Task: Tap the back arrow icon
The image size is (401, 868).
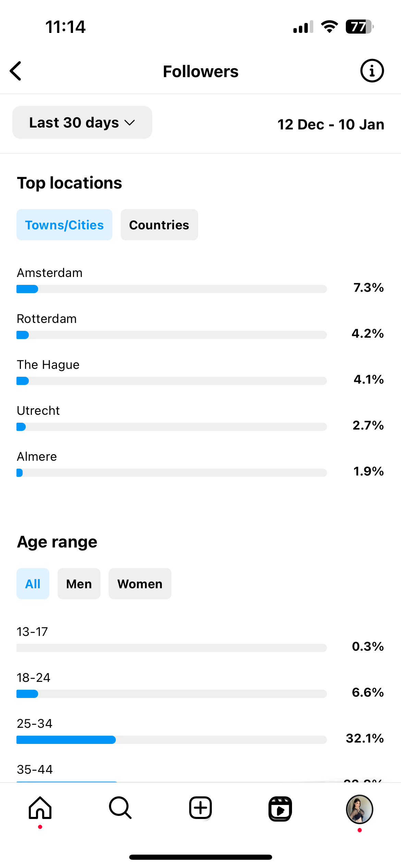Action: point(16,71)
